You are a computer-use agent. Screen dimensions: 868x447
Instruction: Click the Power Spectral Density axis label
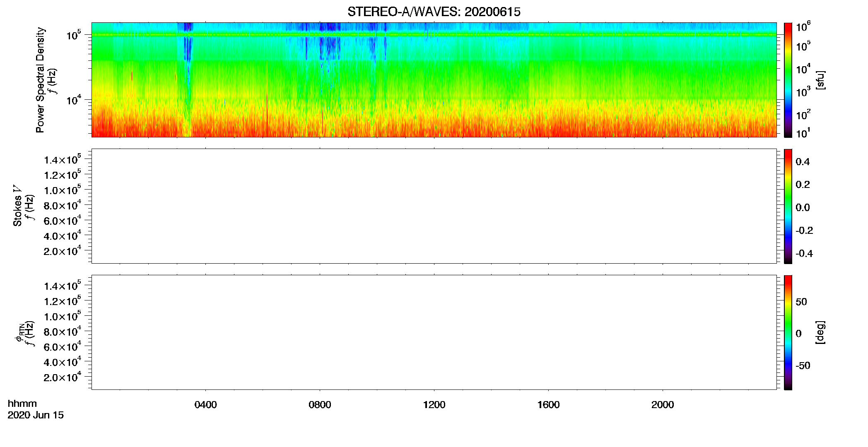click(x=40, y=80)
